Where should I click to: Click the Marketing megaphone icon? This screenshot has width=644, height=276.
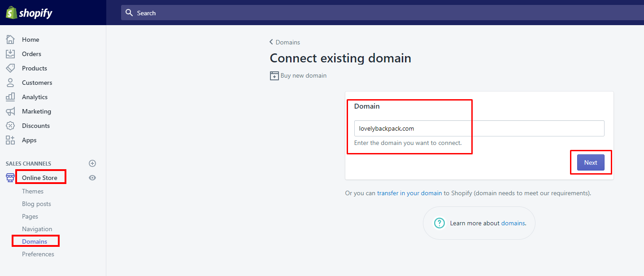tap(10, 111)
